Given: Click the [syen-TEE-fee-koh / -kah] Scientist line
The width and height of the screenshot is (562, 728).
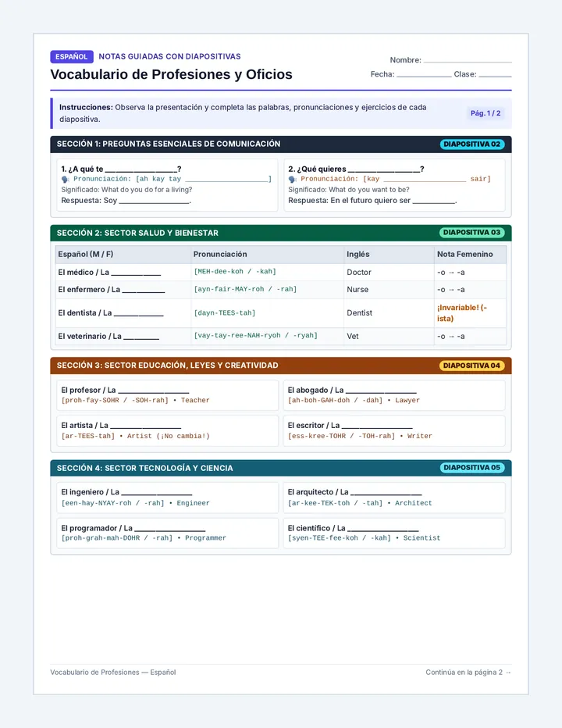Looking at the screenshot, I should coord(364,537).
